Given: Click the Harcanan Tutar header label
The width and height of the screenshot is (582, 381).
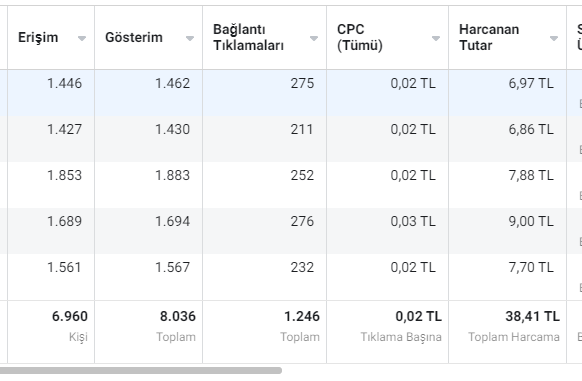Looking at the screenshot, I should point(489,38).
